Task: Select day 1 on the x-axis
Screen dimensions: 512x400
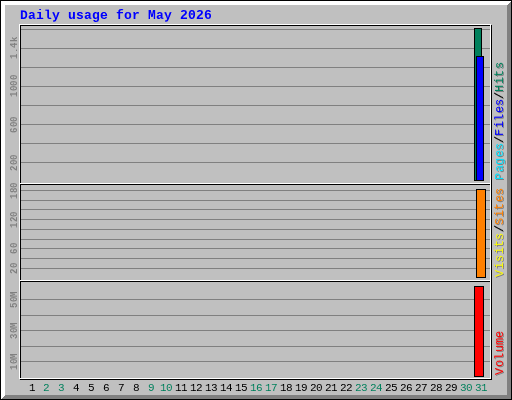Action: click(x=32, y=388)
